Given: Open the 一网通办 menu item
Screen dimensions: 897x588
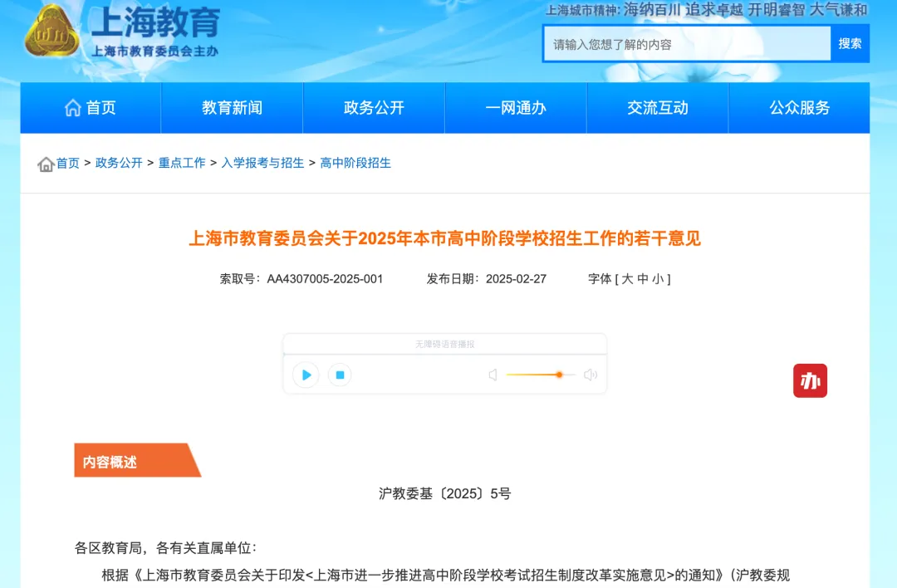Looking at the screenshot, I should click(x=515, y=107).
